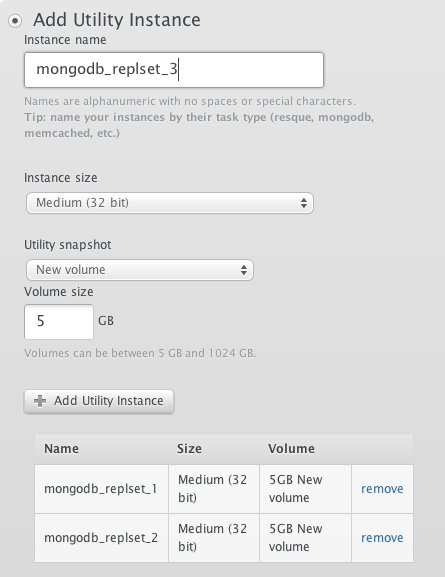The height and width of the screenshot is (577, 445).
Task: Focus the Instance name text field
Action: pos(174,70)
